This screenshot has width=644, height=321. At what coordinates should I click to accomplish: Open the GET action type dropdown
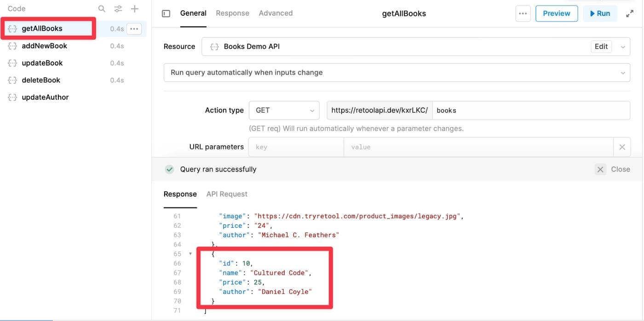[284, 110]
